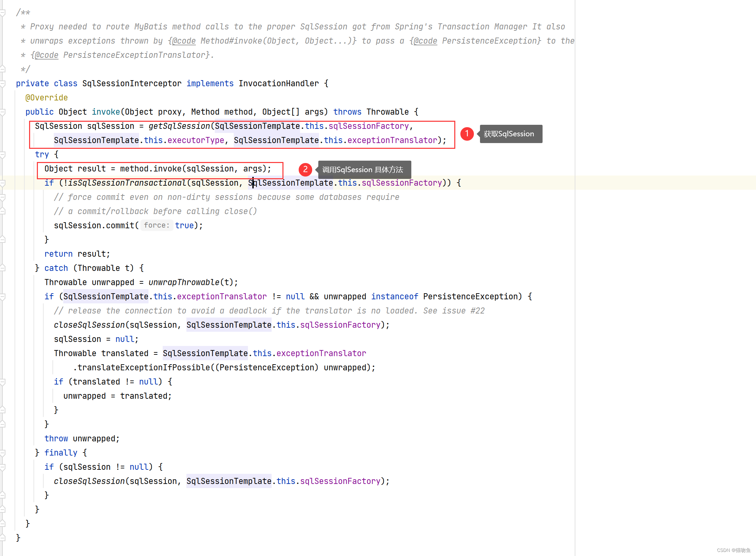The height and width of the screenshot is (556, 756).
Task: Click sqlSessionFactory on the highlighted caret line
Action: point(401,183)
